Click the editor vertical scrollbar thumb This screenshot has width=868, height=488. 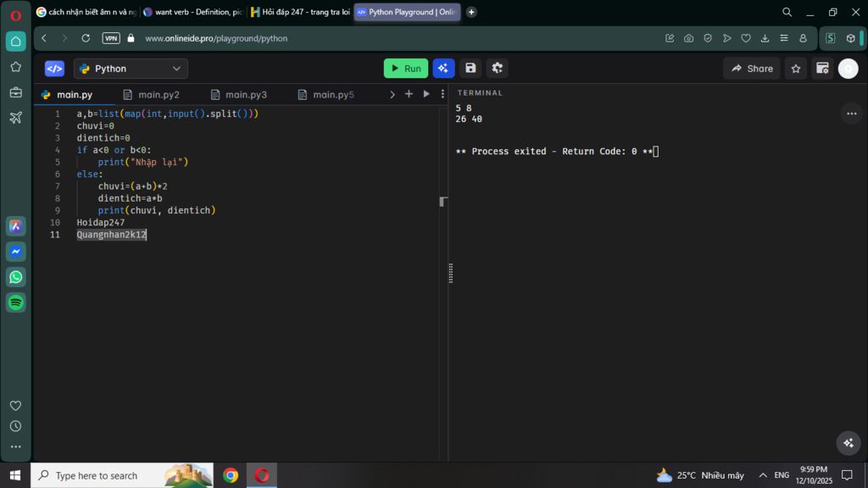442,202
